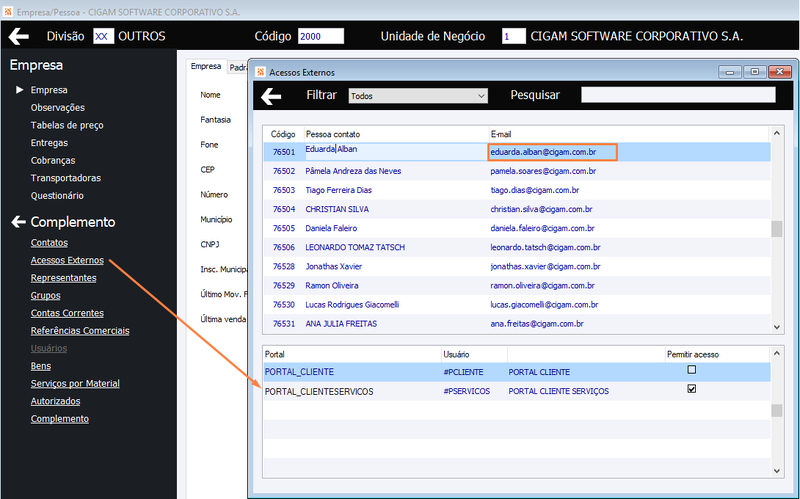Viewport: 800px width, 499px height.
Task: Select the CHRISTIAN SILVA contact row
Action: 517,209
